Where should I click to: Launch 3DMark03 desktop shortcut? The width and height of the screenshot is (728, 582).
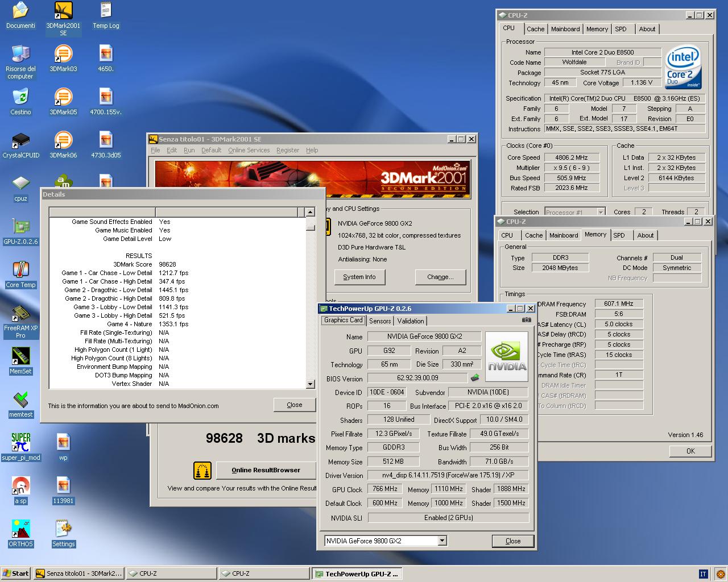pyautogui.click(x=63, y=58)
